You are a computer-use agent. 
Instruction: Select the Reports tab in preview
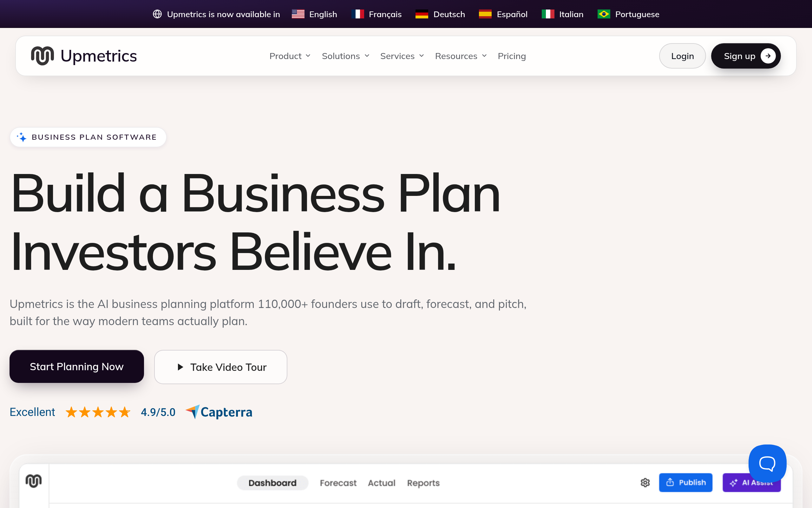[423, 483]
